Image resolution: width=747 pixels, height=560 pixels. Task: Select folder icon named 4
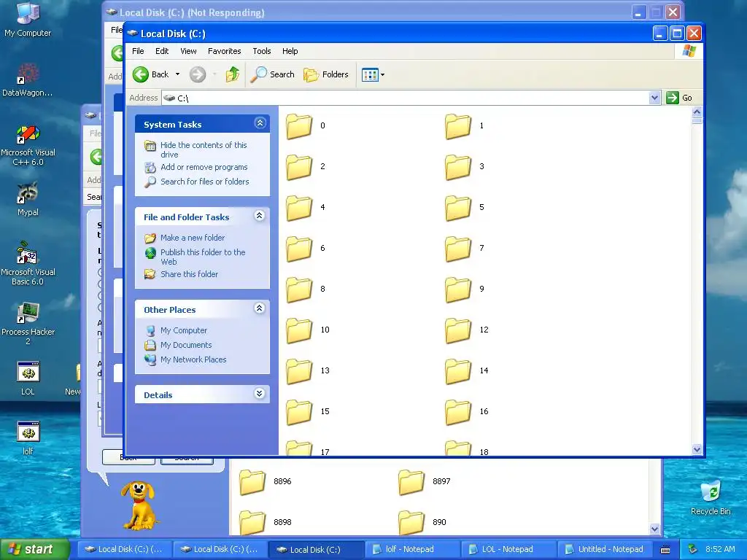pyautogui.click(x=299, y=208)
